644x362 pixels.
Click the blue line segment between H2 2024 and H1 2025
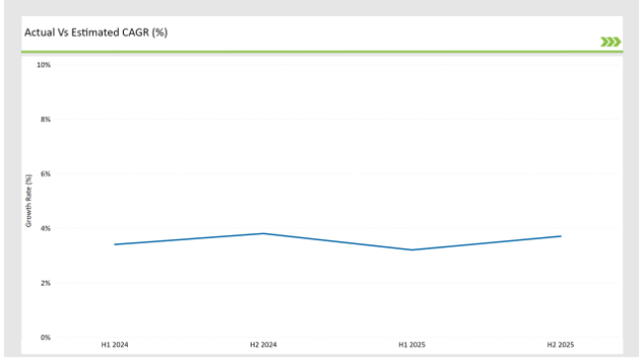(338, 242)
